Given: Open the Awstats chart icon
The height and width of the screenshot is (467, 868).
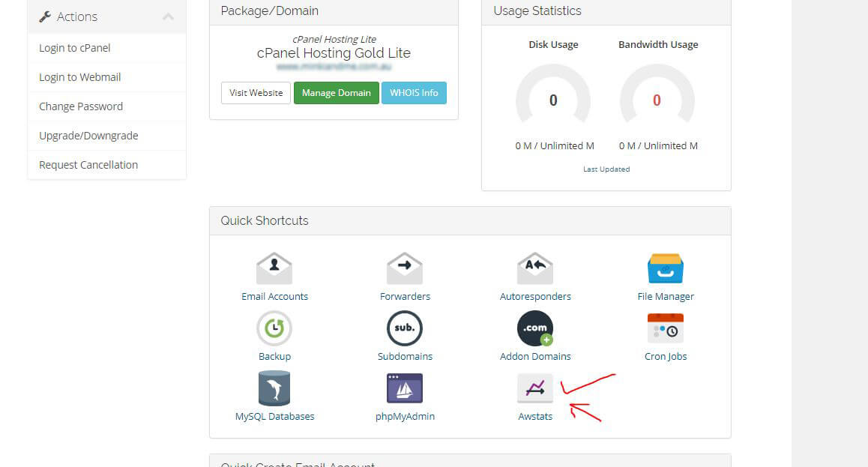Looking at the screenshot, I should [x=534, y=388].
